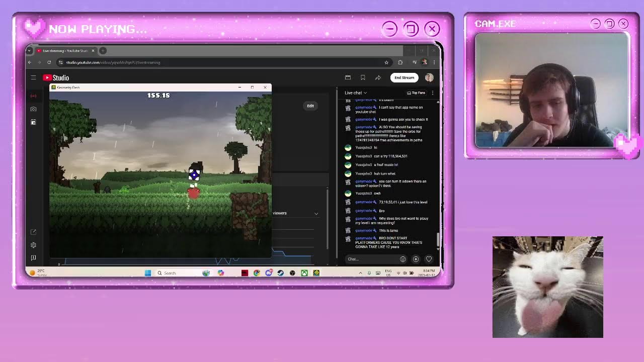Open Discord from the taskbar
The width and height of the screenshot is (644, 362).
tap(269, 273)
